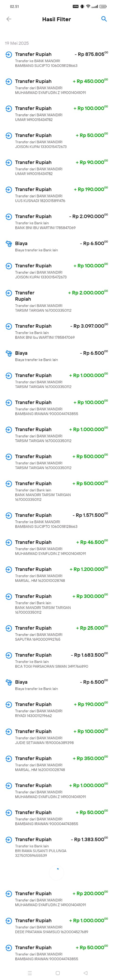Open Rp 2.000.000 transfer from TARSIM TARIGAN

point(56,301)
